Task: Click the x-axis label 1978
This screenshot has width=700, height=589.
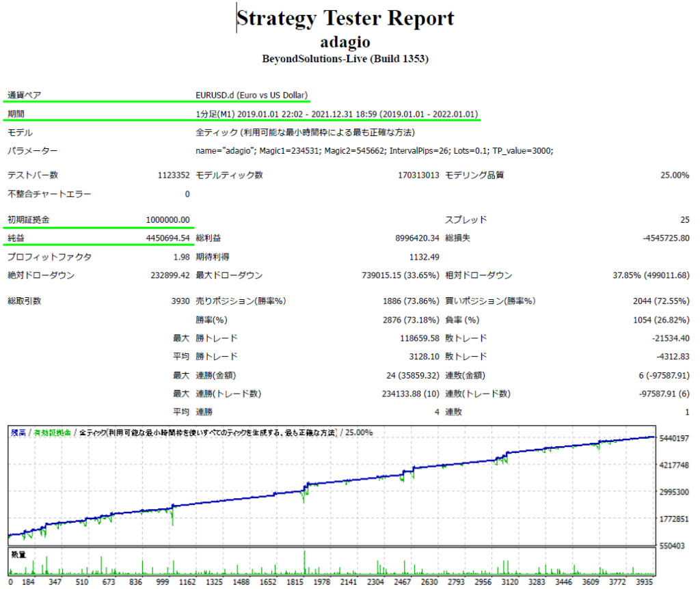Action: click(x=321, y=582)
